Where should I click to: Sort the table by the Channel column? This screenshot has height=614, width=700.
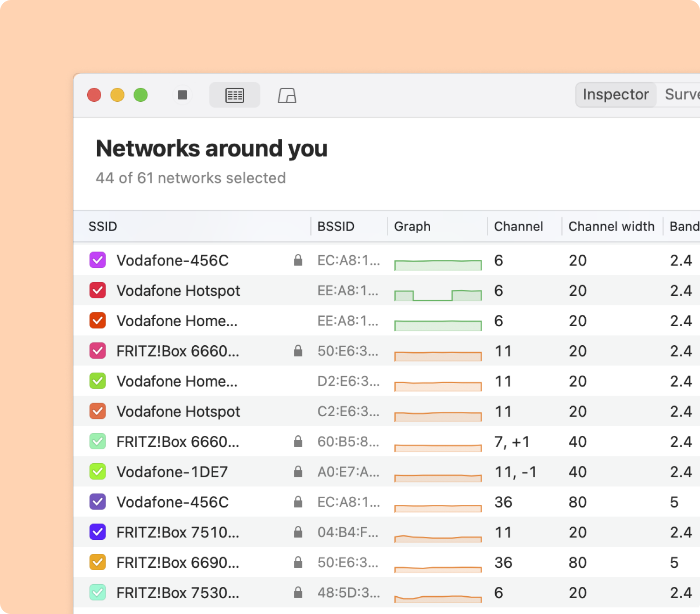[x=518, y=226]
